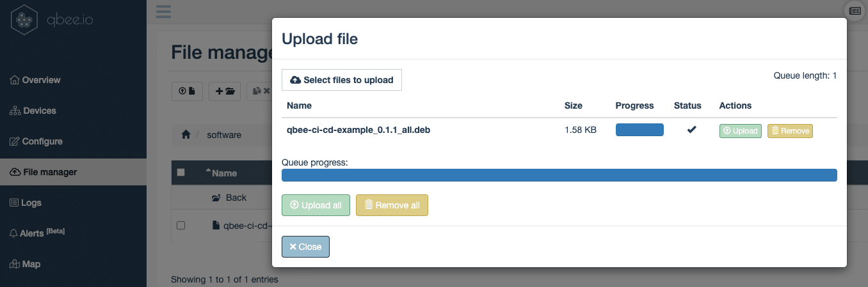Image resolution: width=868 pixels, height=287 pixels.
Task: Click the Queue progress bar
Action: coord(559,175)
